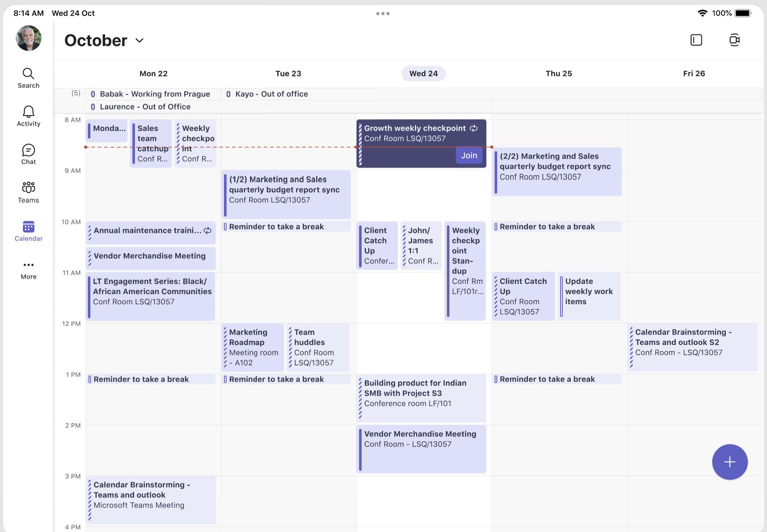
Task: Expand the all-day events count (5)
Action: tap(76, 93)
